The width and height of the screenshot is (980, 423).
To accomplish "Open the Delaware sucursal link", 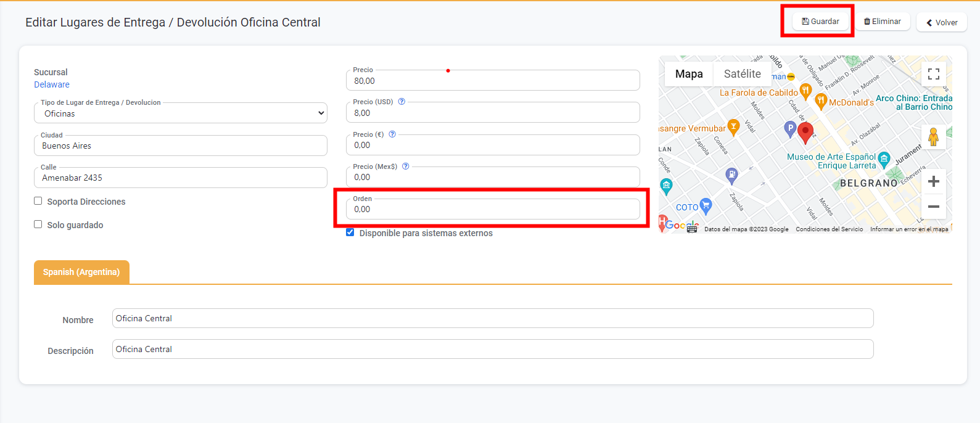I will coord(52,84).
